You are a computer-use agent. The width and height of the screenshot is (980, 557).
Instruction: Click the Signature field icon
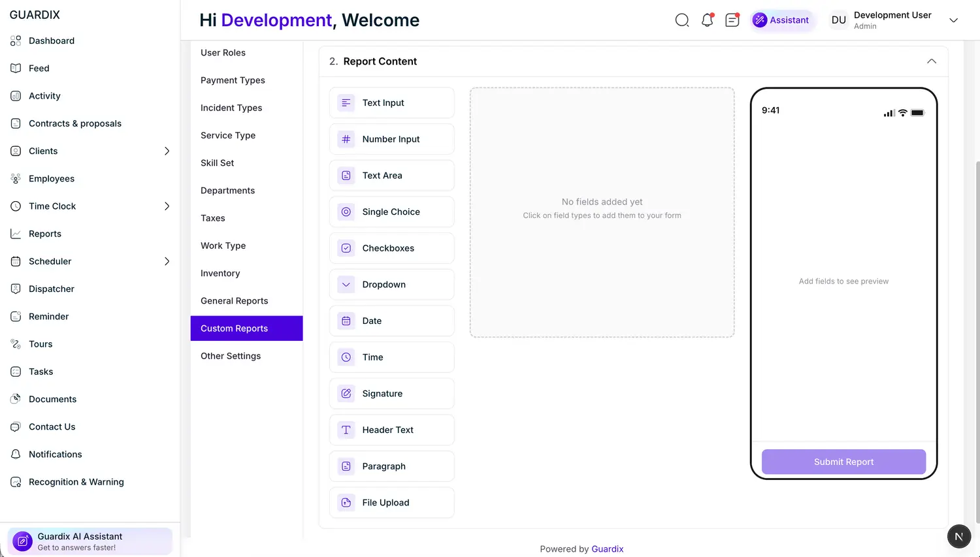[346, 394]
